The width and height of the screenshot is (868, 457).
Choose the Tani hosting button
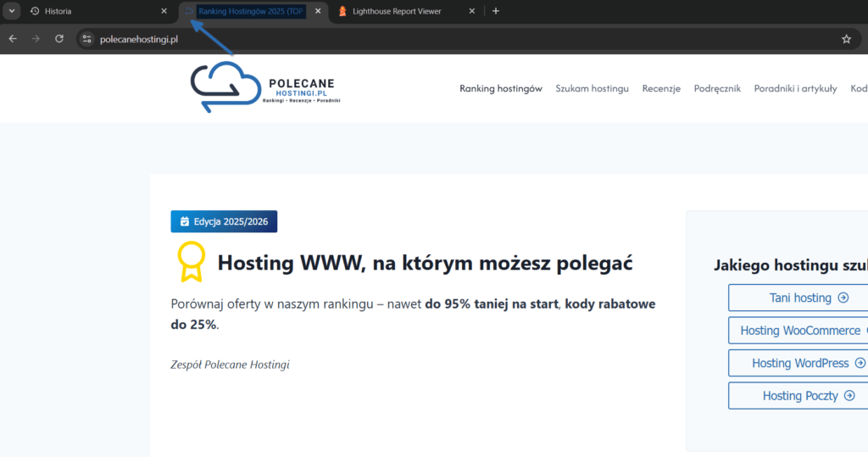tap(798, 298)
